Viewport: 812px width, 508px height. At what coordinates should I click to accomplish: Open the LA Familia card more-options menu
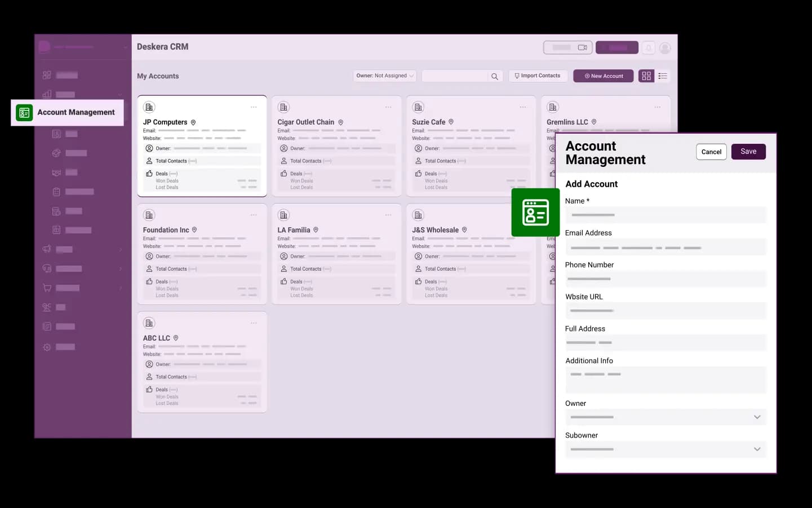[388, 215]
